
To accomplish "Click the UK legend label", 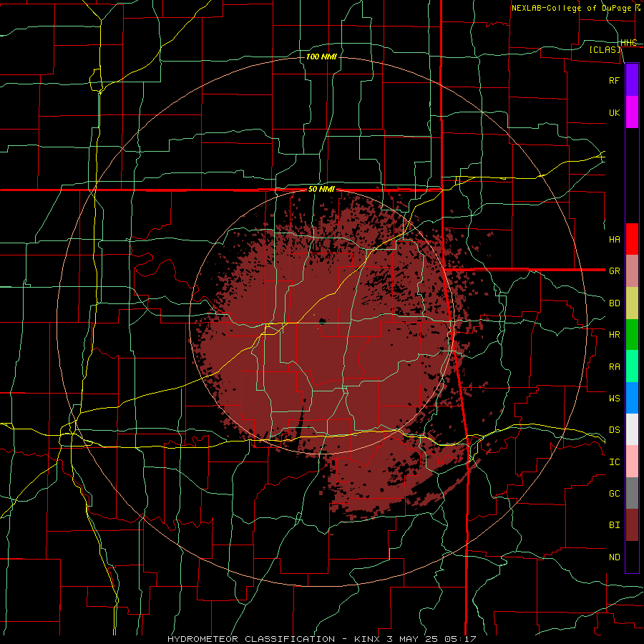I will (614, 112).
